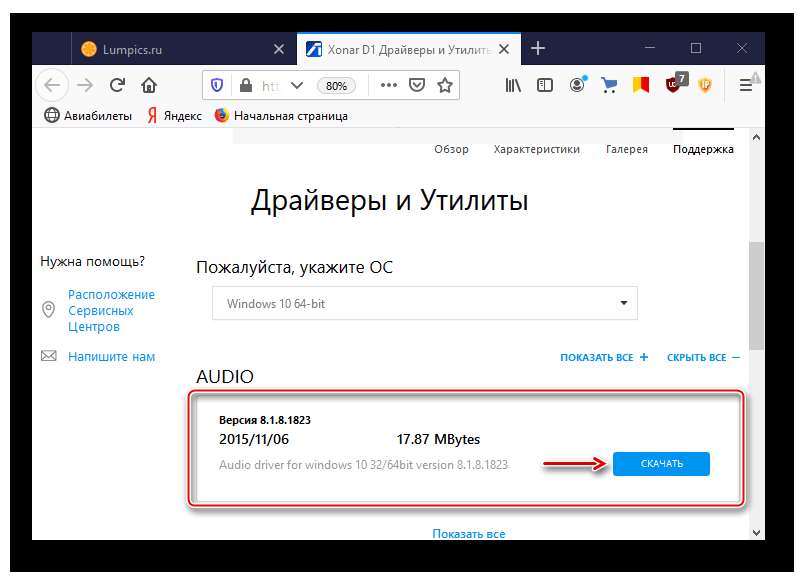Maximize the Firefox window

coord(696,48)
